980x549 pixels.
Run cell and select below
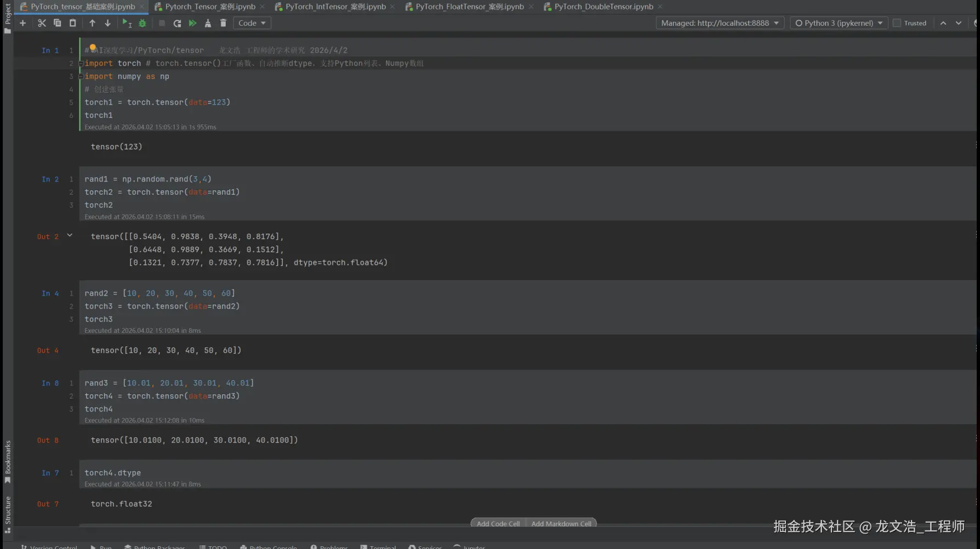click(x=127, y=23)
